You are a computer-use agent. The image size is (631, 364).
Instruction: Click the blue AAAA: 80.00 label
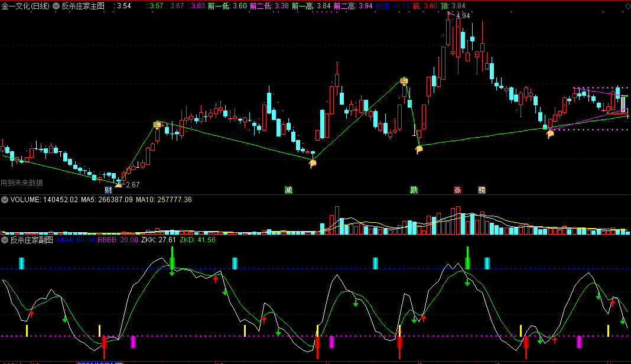pos(75,239)
